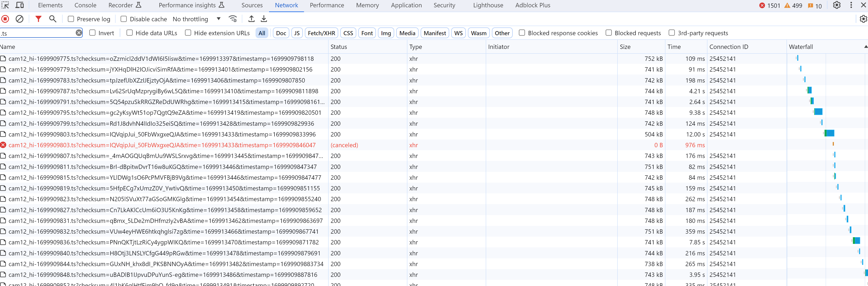Click the stop recording network log icon
Viewport: 868px width, 286px height.
coord(5,19)
